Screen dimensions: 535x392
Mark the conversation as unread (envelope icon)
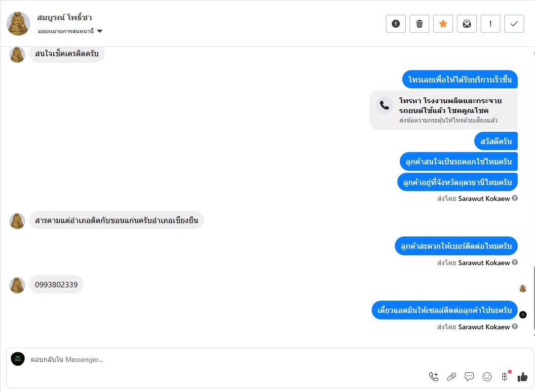[467, 24]
